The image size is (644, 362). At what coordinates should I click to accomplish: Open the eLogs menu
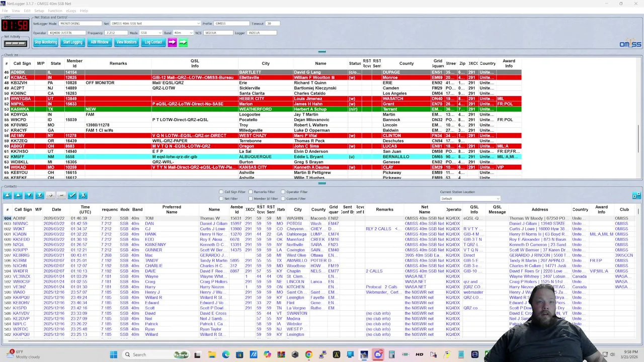pyautogui.click(x=71, y=11)
